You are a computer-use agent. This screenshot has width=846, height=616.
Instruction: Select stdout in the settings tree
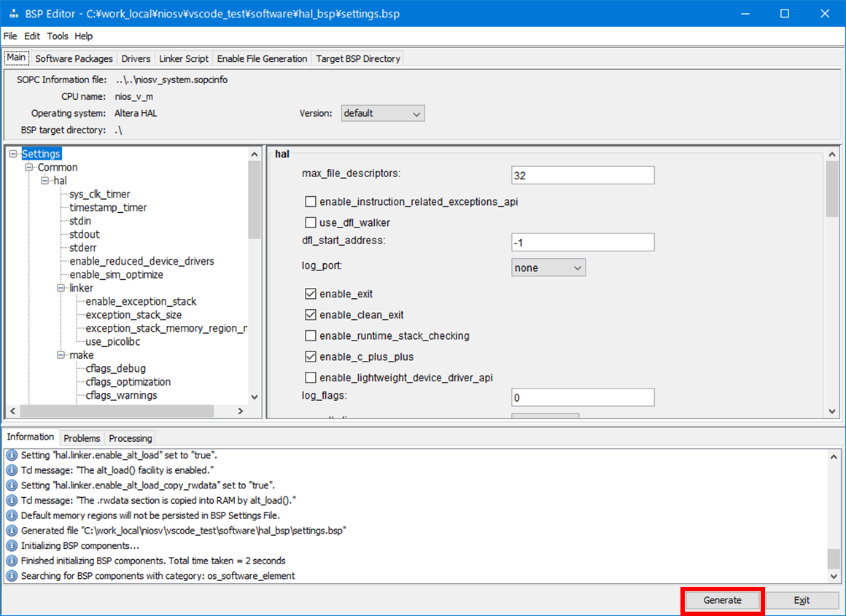tap(85, 235)
